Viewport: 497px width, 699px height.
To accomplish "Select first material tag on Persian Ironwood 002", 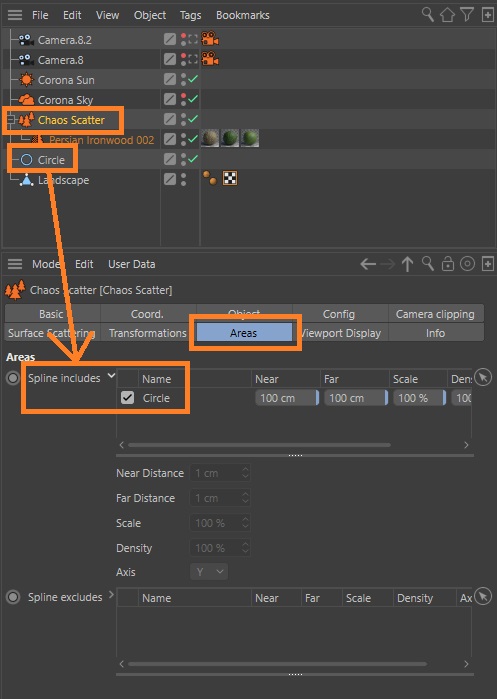I will [x=210, y=138].
